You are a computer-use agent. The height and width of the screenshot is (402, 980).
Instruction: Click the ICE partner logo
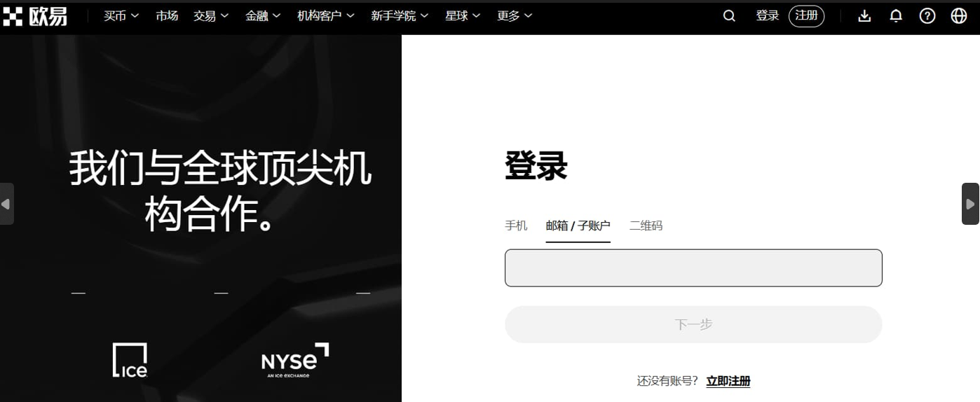point(130,360)
